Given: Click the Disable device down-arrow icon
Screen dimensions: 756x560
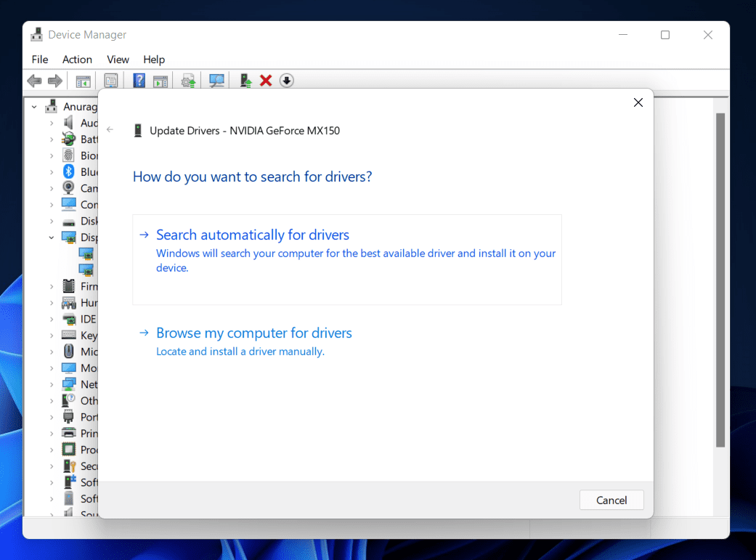Looking at the screenshot, I should pos(286,81).
